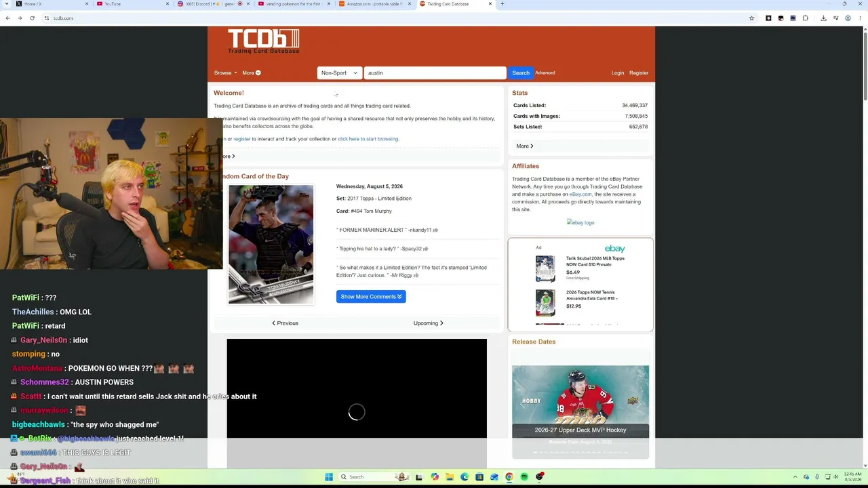Click the TCDb Trading Card Database logo
Screen dimensions: 868x488
[263, 41]
